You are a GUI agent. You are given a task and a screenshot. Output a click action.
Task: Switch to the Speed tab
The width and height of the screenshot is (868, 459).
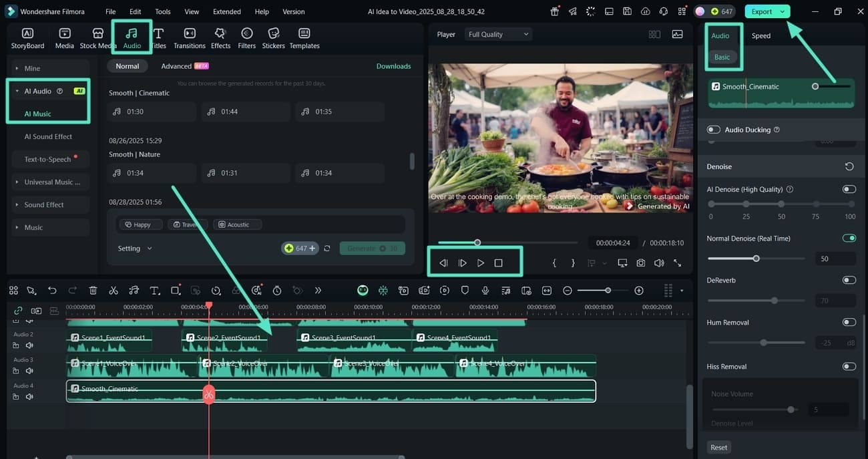point(761,35)
